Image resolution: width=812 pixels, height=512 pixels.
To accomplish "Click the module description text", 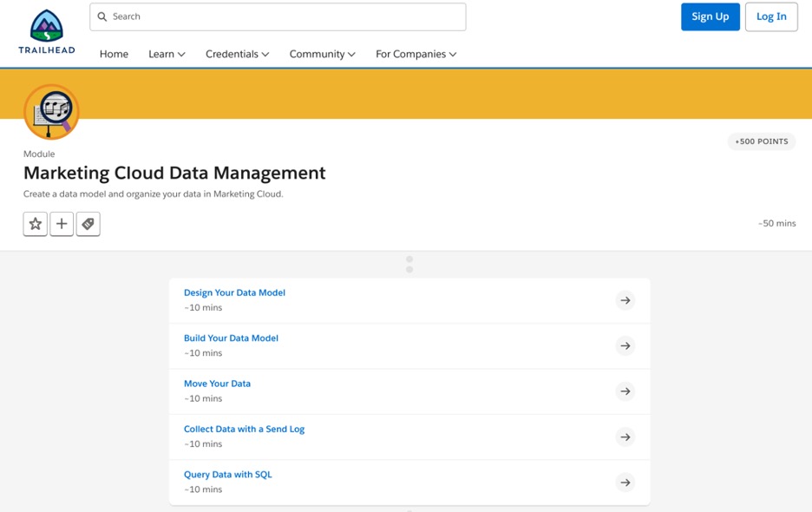I will pyautogui.click(x=154, y=194).
